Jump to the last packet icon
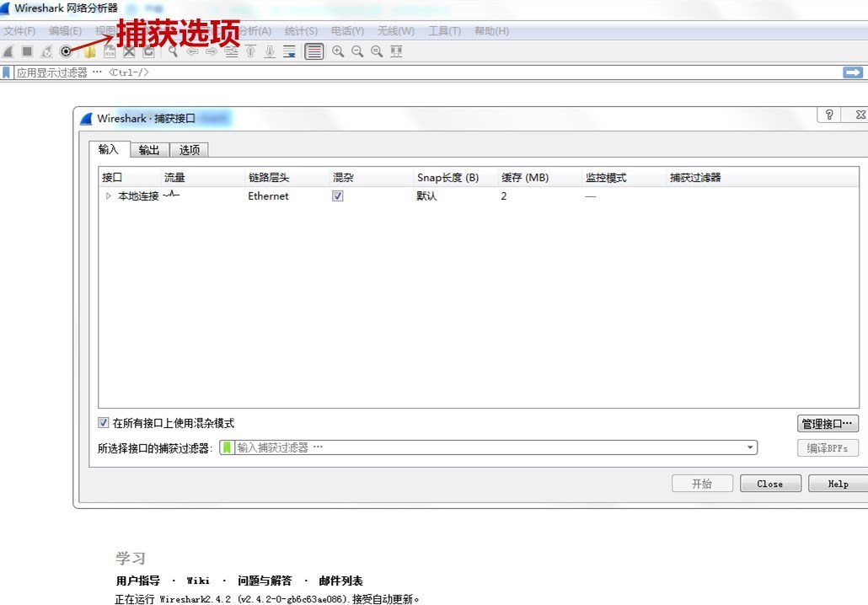The width and height of the screenshot is (868, 605). tap(271, 51)
